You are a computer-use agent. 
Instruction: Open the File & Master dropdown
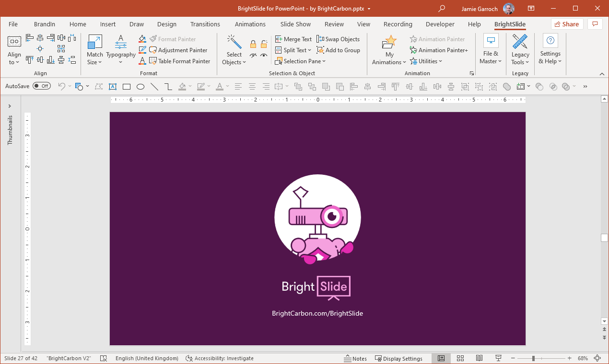click(491, 49)
